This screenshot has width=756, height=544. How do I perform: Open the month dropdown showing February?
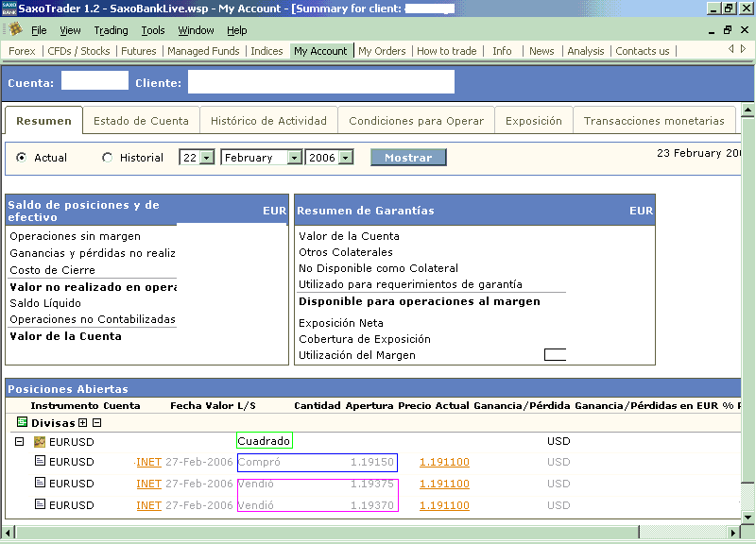(x=294, y=158)
